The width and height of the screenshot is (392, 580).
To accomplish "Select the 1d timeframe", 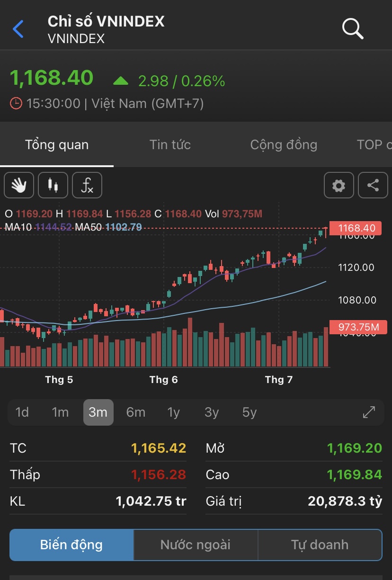I will coord(22,412).
